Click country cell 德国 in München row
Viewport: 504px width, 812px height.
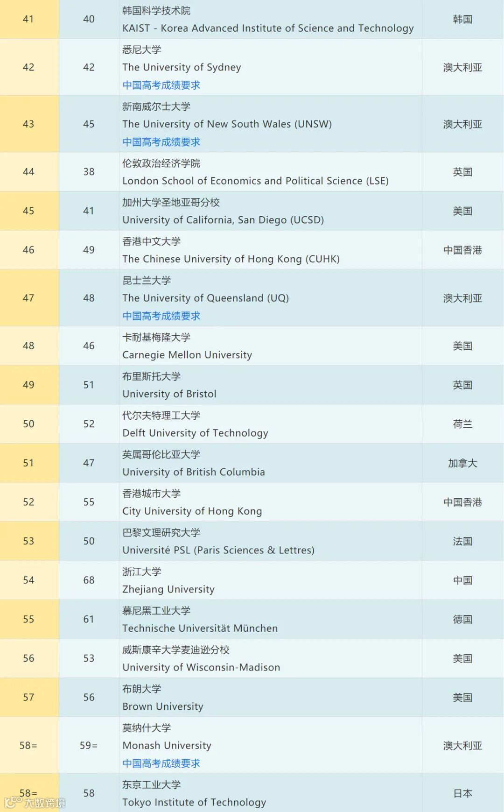[462, 620]
